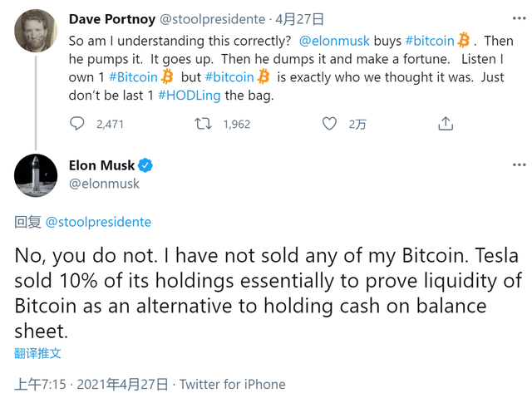Image resolution: width=532 pixels, height=393 pixels.
Task: Open the 4月27日 date on Portnoy's tweet
Action: pos(301,19)
